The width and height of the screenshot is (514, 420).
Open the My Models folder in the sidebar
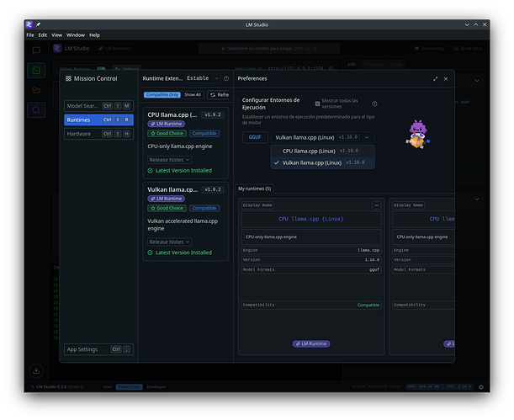coord(36,90)
